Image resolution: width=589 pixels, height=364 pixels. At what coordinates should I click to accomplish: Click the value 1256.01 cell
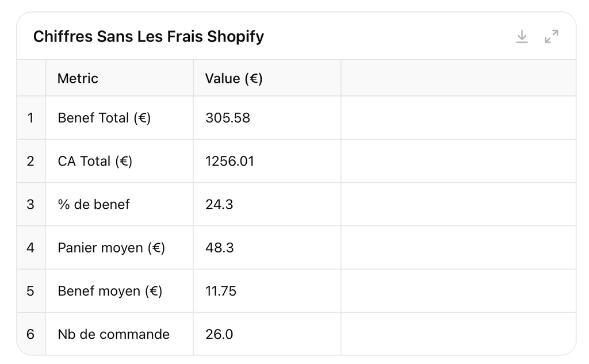(x=230, y=161)
